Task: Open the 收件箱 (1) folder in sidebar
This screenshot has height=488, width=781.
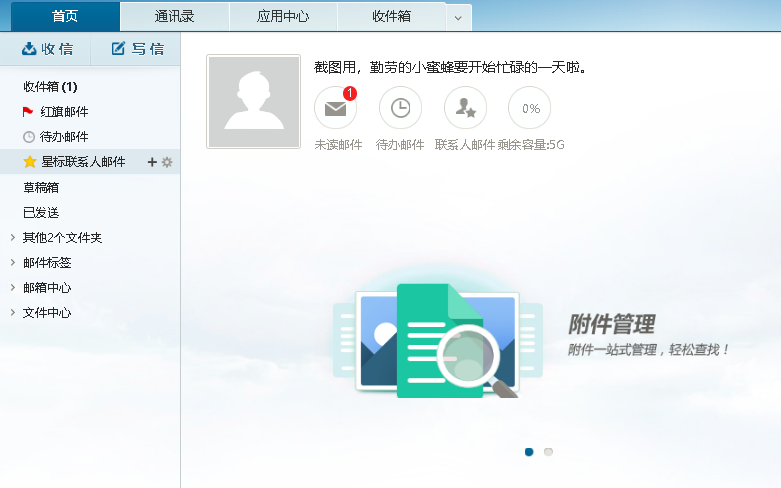Action: click(50, 87)
